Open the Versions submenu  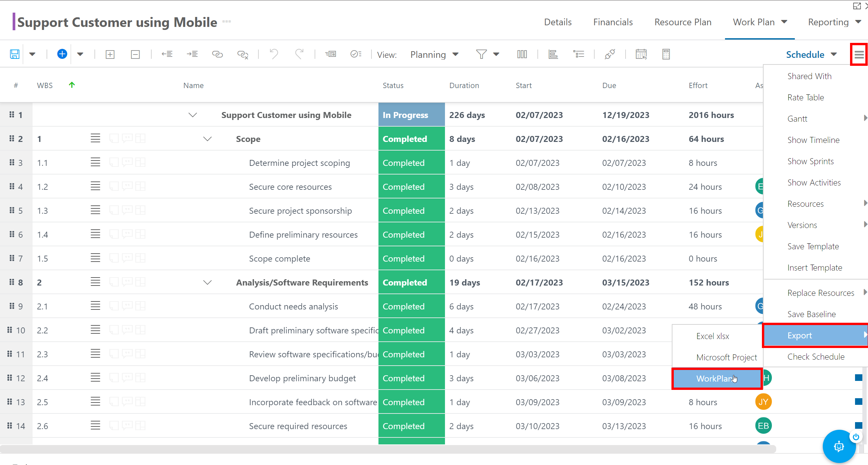pos(815,225)
